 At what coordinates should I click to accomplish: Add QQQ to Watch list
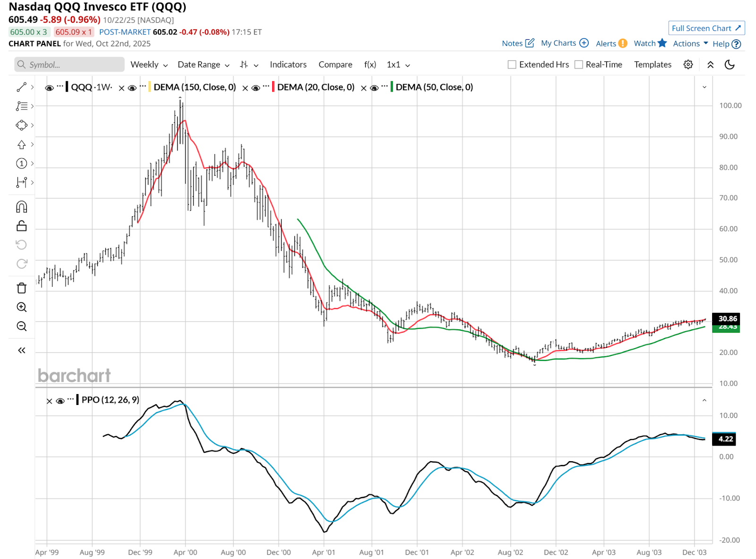point(650,43)
